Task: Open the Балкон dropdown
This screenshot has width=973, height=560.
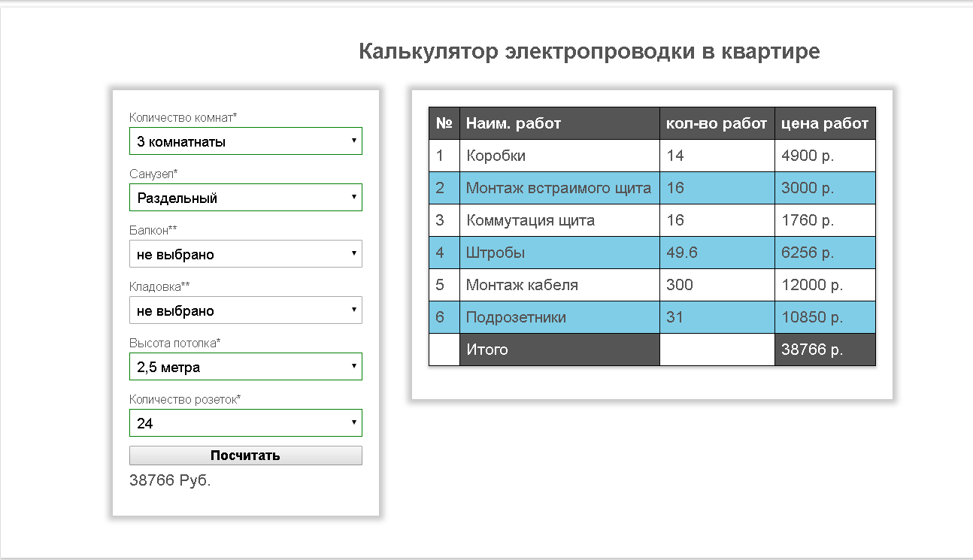Action: coord(245,254)
